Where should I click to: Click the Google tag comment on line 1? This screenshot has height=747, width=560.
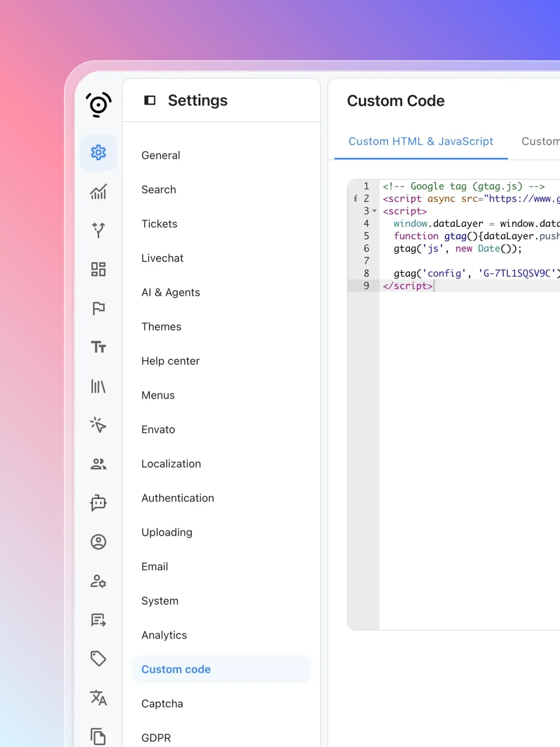point(463,186)
